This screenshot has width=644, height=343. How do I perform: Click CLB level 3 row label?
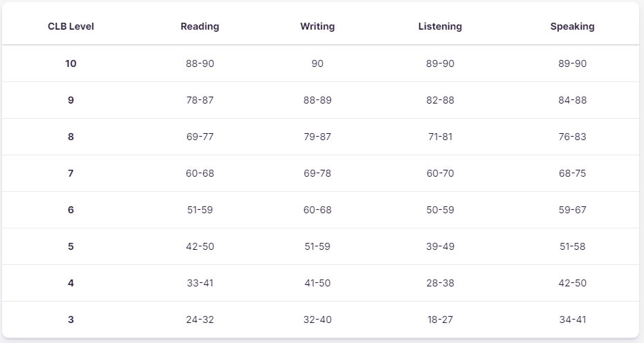[70, 320]
